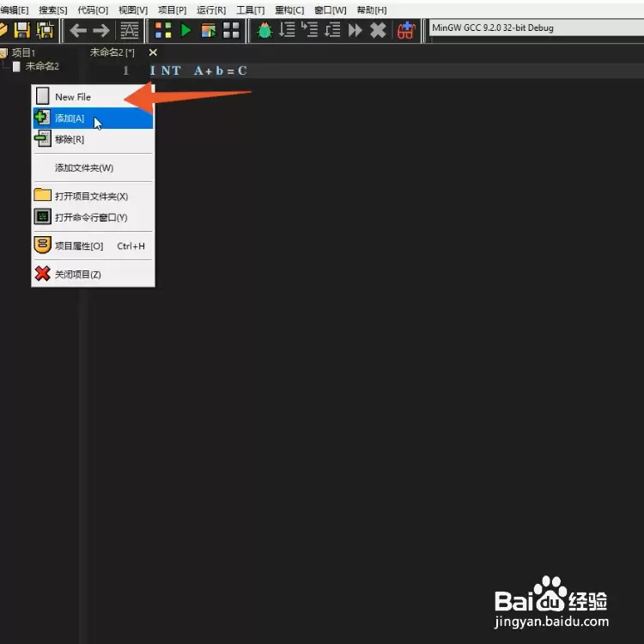Open the 重构[C] menu
644x644 pixels.
(x=289, y=9)
